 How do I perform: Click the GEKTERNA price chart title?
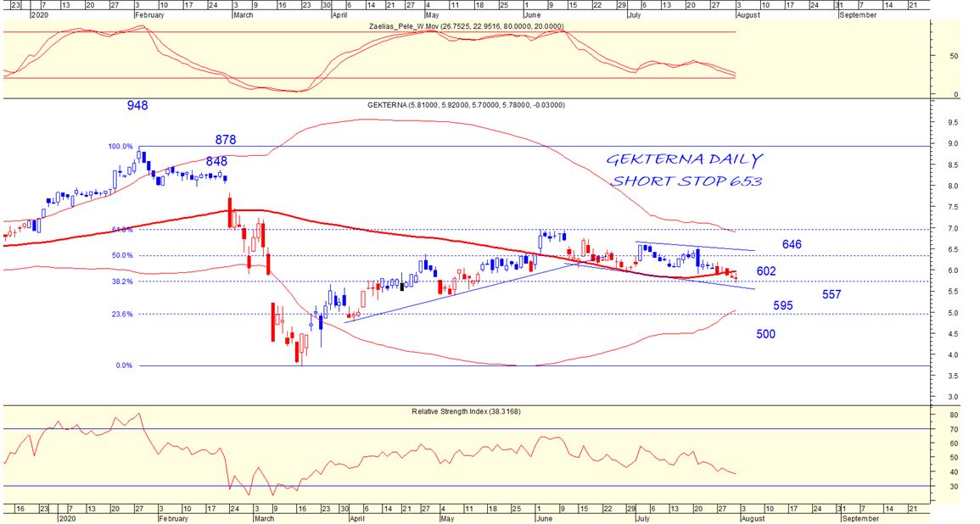point(466,105)
